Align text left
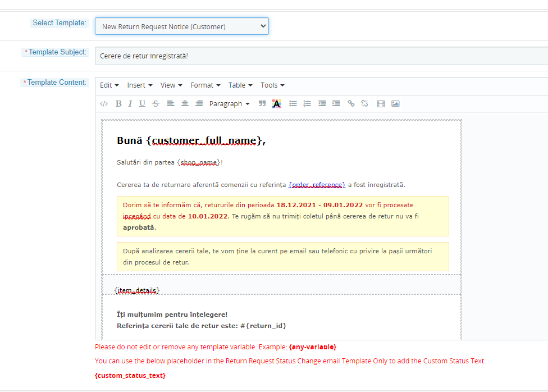The image size is (548, 392). [x=171, y=103]
